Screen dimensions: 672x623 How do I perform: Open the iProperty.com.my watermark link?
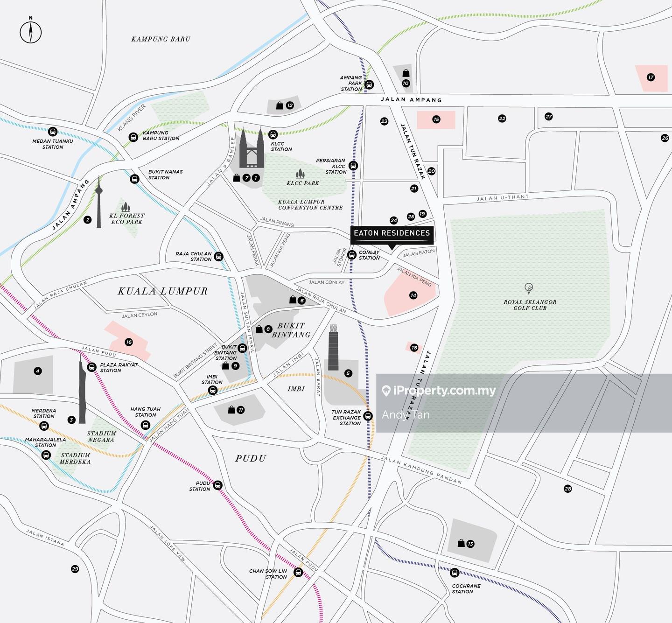[x=439, y=391]
